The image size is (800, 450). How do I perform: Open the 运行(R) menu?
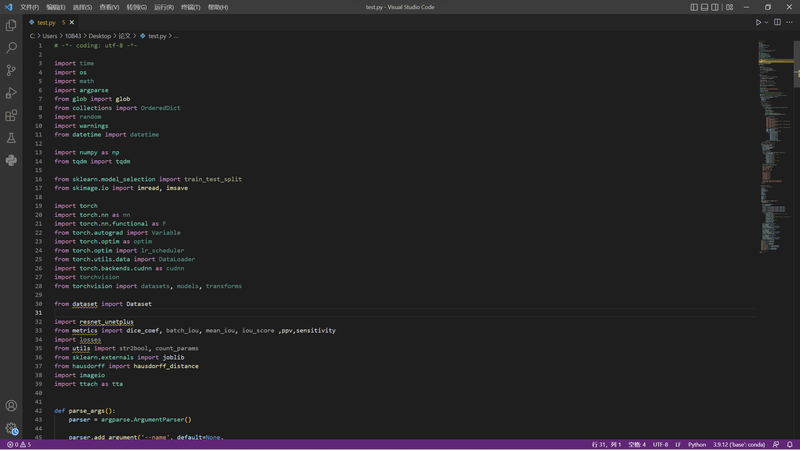point(164,7)
